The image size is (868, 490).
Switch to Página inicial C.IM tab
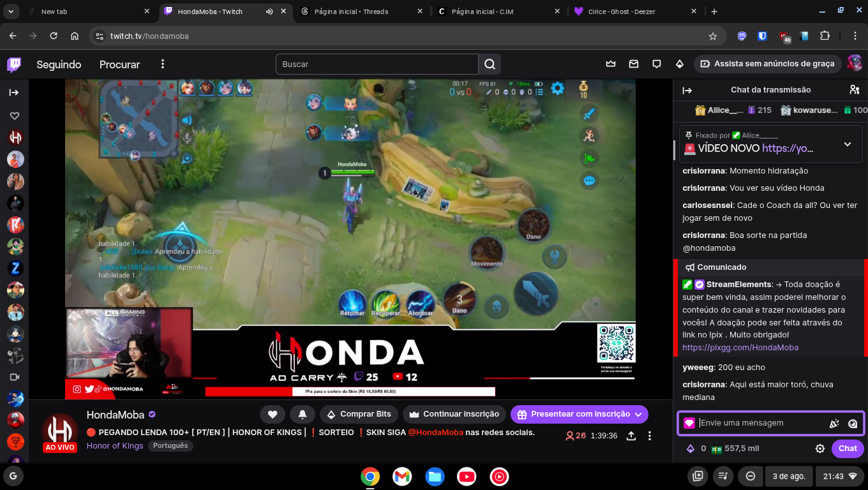tap(498, 11)
